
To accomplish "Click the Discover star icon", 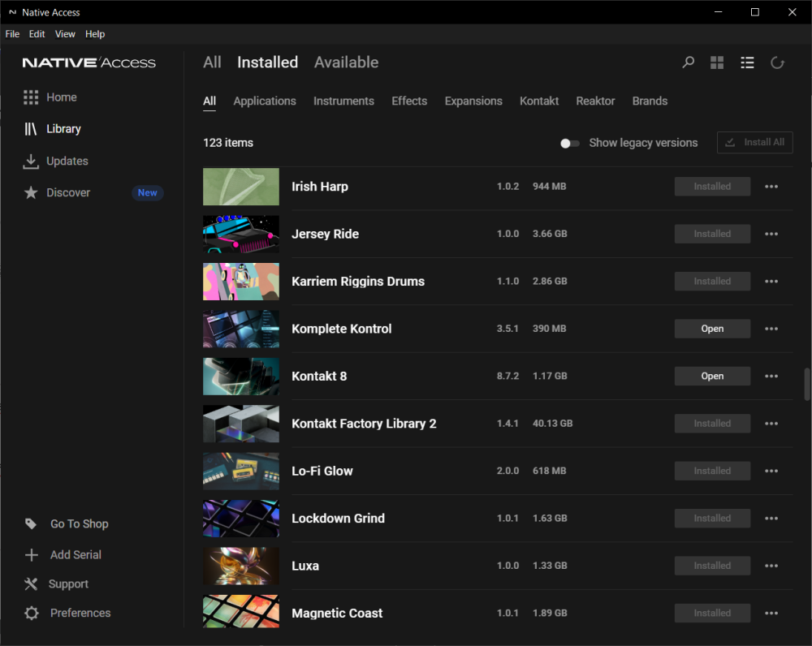I will (x=31, y=192).
